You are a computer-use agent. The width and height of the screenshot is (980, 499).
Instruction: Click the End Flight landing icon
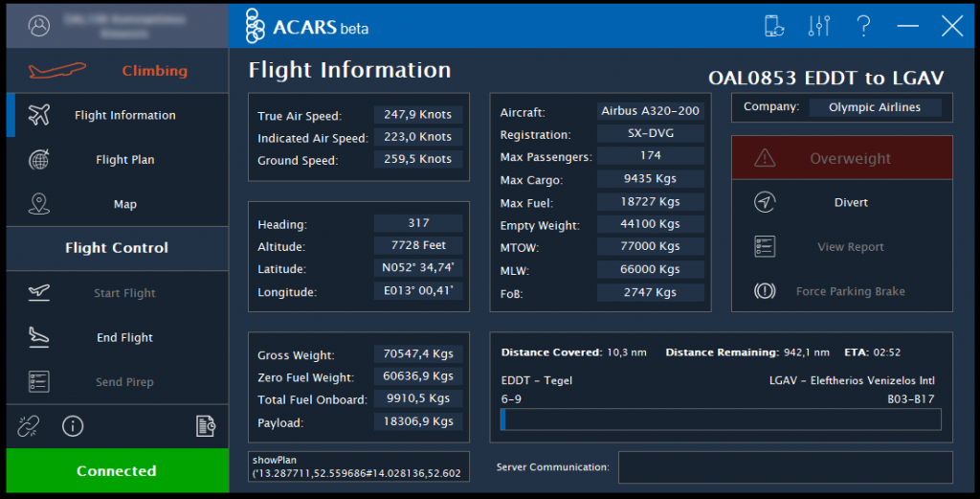(x=38, y=337)
